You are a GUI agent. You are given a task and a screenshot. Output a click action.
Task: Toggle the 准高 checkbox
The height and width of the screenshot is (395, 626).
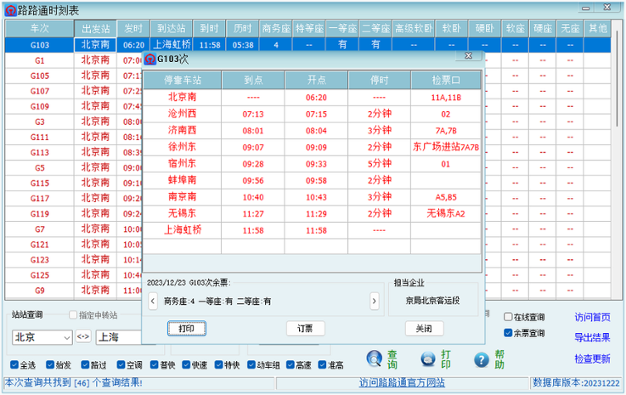[322, 364]
